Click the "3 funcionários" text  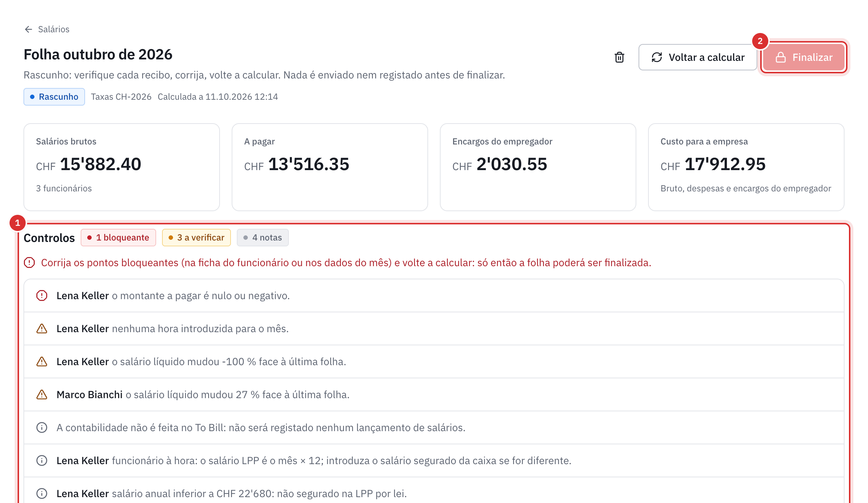point(64,188)
